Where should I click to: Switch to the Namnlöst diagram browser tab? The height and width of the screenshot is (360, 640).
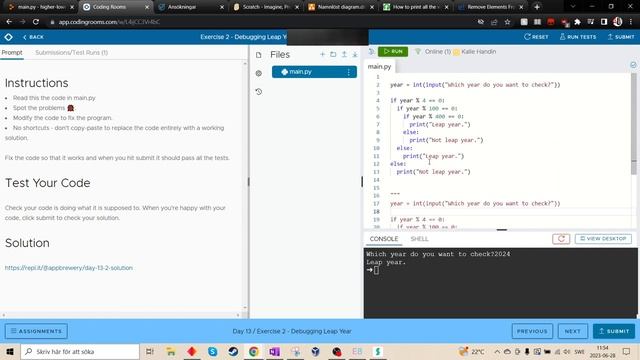340,7
